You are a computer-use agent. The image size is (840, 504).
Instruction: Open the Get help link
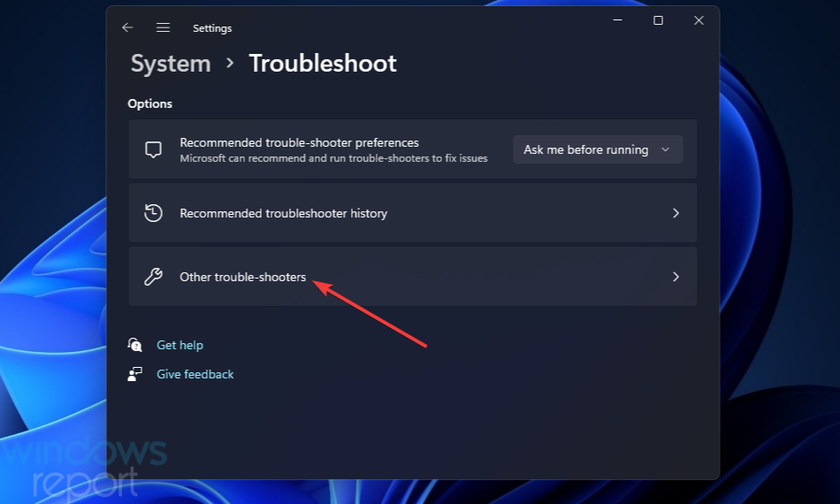tap(180, 345)
